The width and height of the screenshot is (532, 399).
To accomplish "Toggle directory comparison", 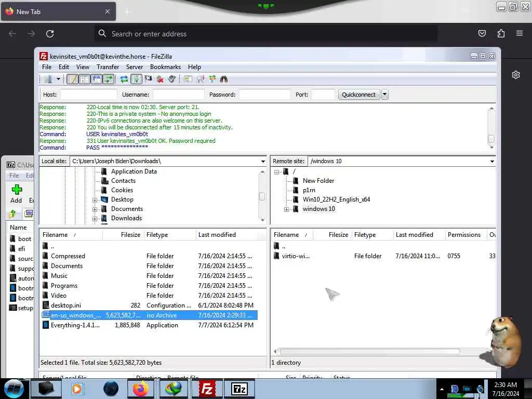I will pyautogui.click(x=200, y=79).
